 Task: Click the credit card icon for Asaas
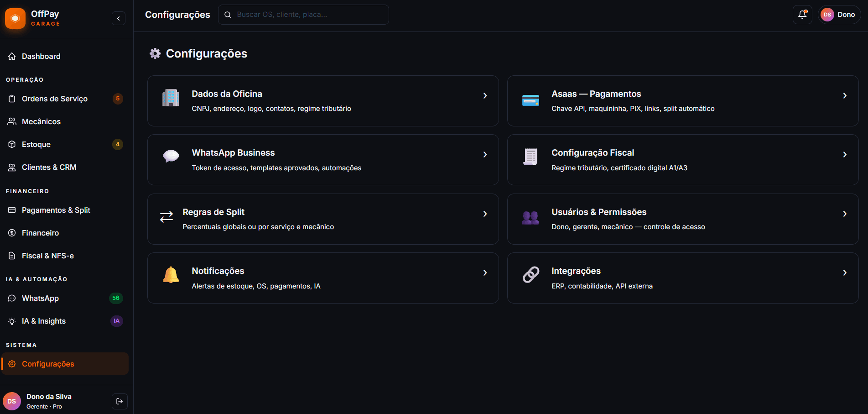530,100
